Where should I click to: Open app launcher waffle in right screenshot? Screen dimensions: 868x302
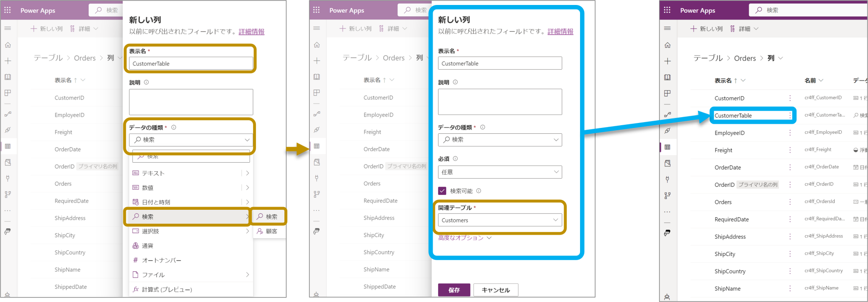coord(667,10)
